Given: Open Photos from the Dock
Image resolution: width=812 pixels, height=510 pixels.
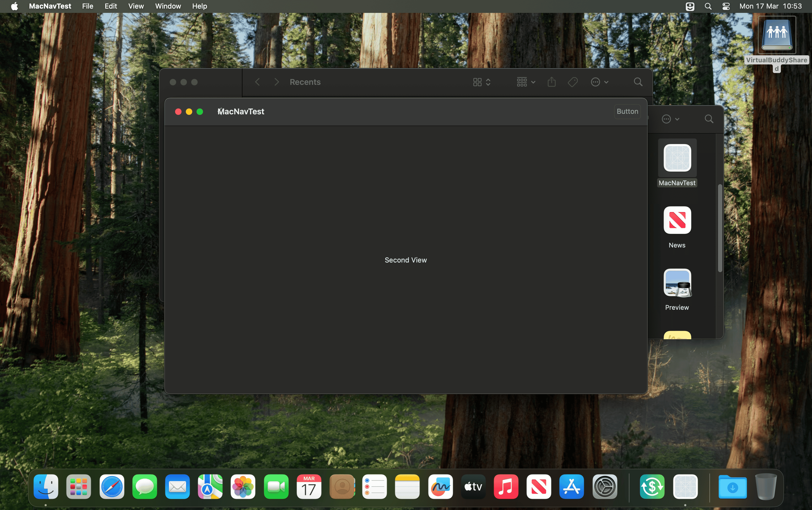Looking at the screenshot, I should pos(243,486).
